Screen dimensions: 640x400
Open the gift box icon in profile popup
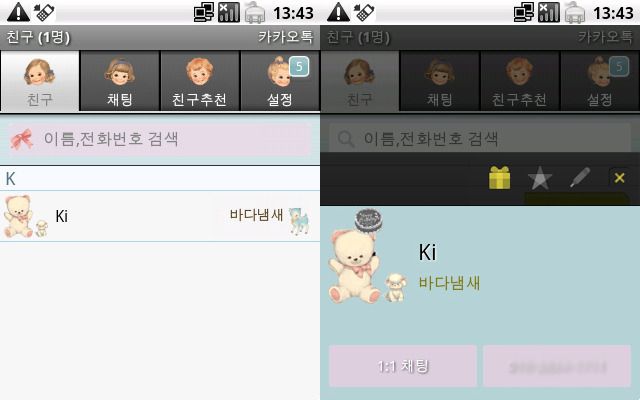[500, 178]
